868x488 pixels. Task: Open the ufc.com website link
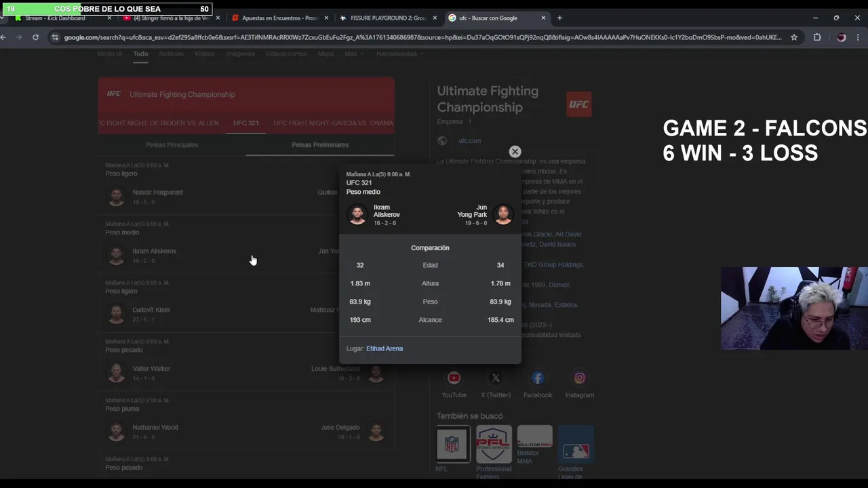[x=469, y=141]
